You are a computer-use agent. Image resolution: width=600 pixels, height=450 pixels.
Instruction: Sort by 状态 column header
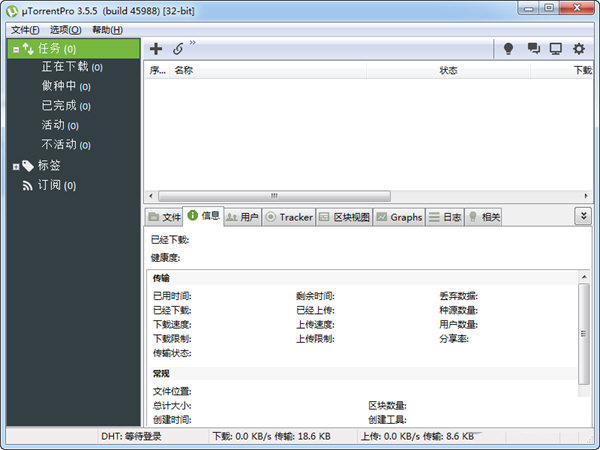(x=448, y=70)
